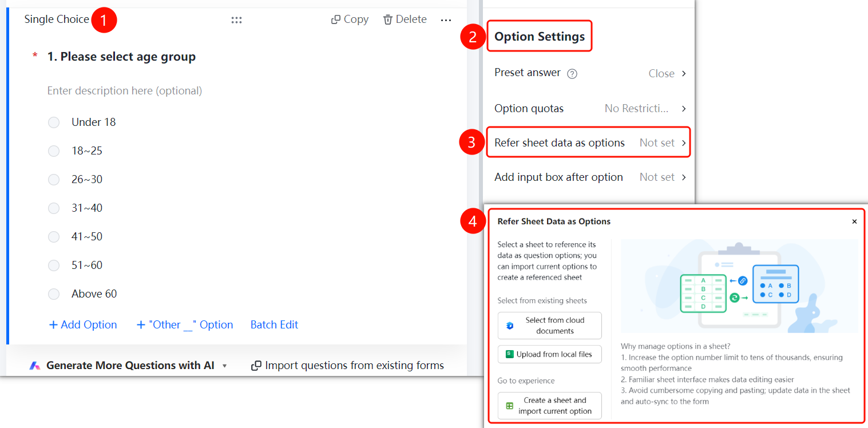The image size is (868, 428).
Task: Click Upload from local files button
Action: (549, 354)
